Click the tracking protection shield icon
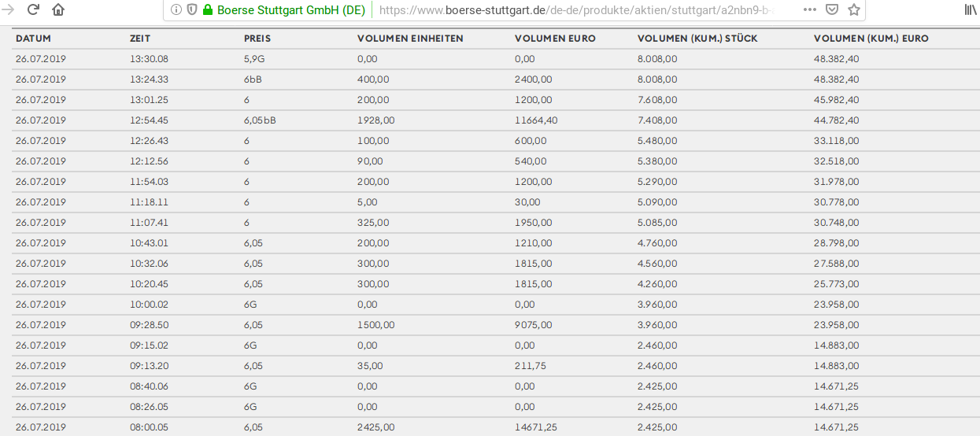 click(x=191, y=10)
